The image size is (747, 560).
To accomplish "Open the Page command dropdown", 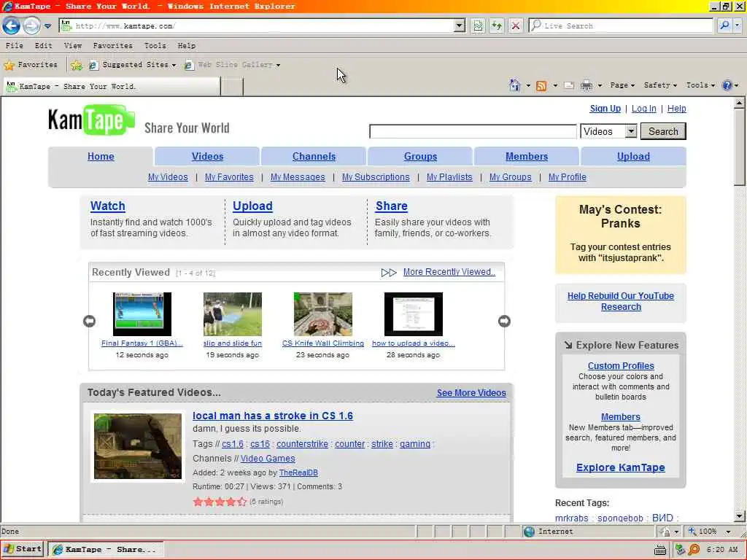I will point(622,85).
